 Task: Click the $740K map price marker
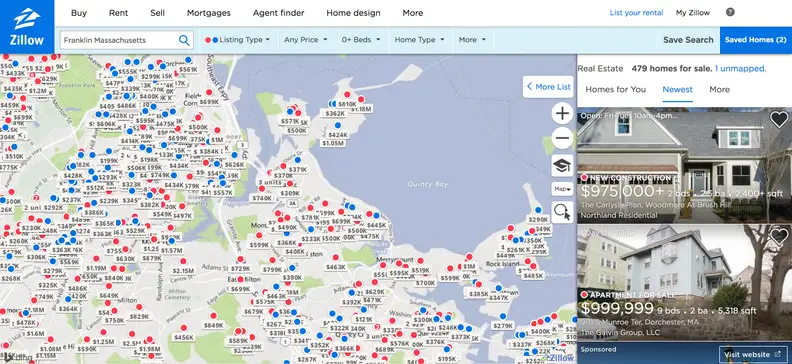(262, 198)
